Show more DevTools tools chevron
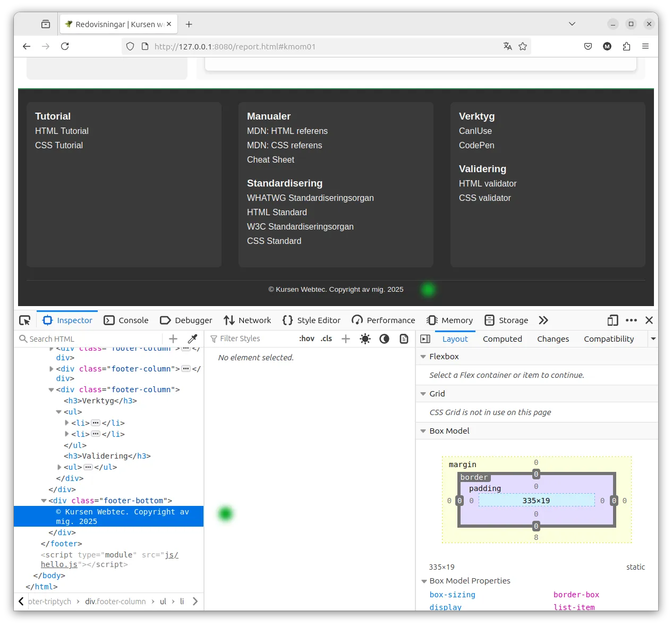This screenshot has height=626, width=672. coord(543,320)
